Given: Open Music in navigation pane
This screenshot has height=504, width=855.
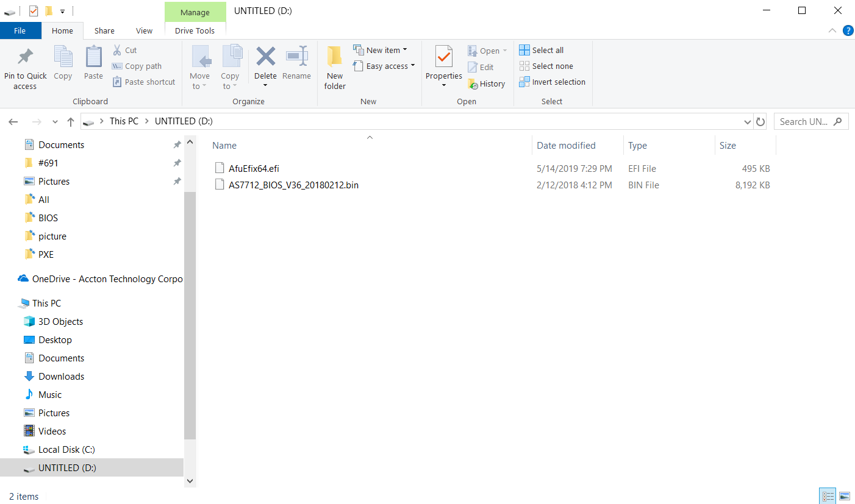Looking at the screenshot, I should (x=50, y=394).
